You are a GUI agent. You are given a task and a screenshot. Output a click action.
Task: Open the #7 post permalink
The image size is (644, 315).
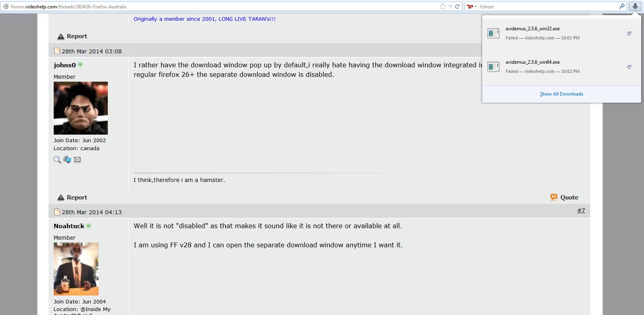581,210
